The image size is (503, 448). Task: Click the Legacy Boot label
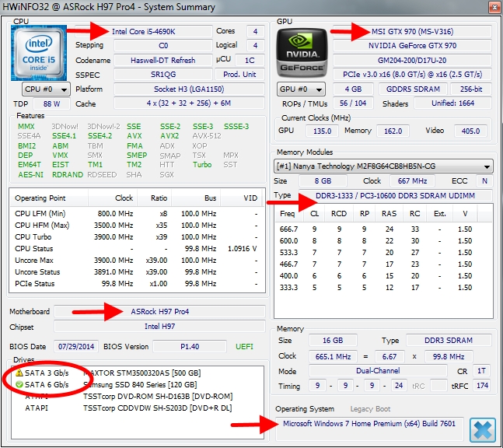(x=370, y=409)
